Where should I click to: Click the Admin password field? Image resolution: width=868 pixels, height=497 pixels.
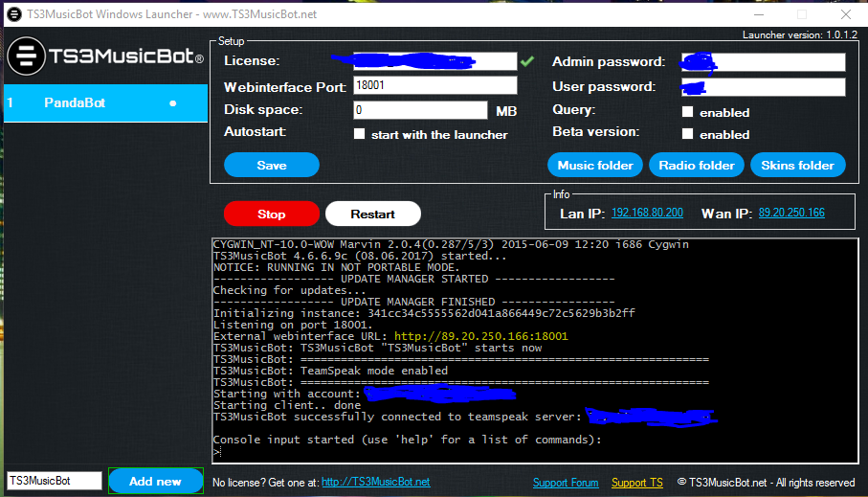pos(764,61)
